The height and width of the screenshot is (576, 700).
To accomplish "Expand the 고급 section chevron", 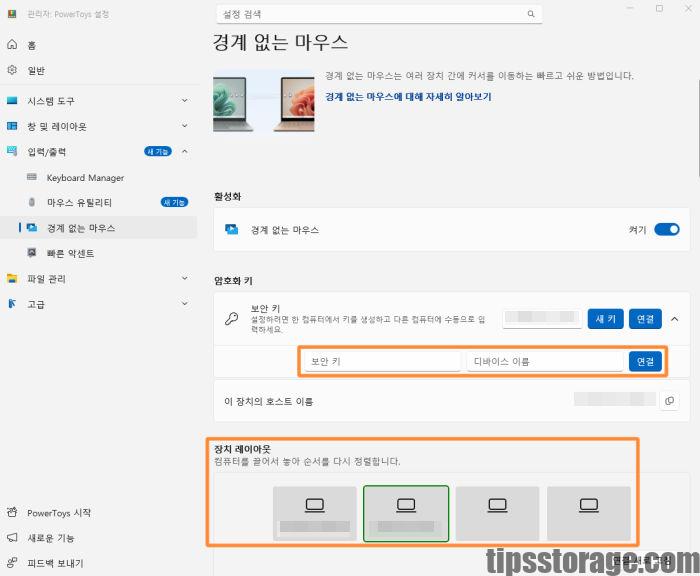I will pos(185,304).
